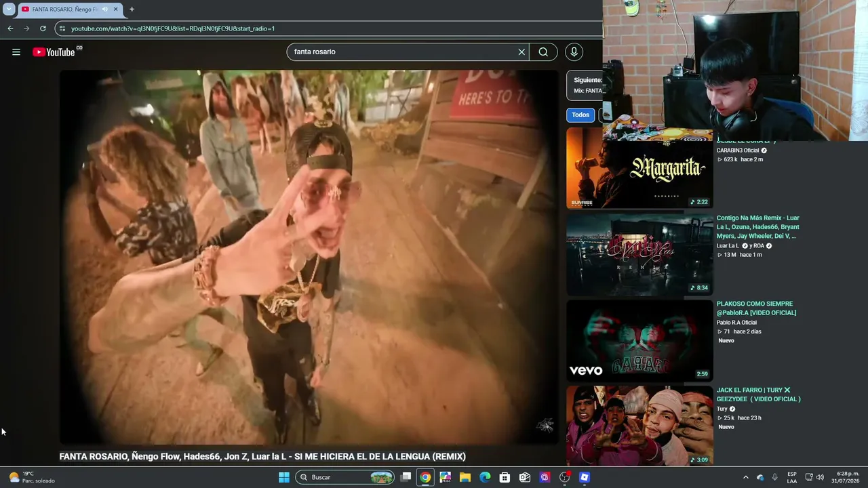Launch Microsoft Edge from the taskbar
This screenshot has height=488, width=868.
coord(485,477)
